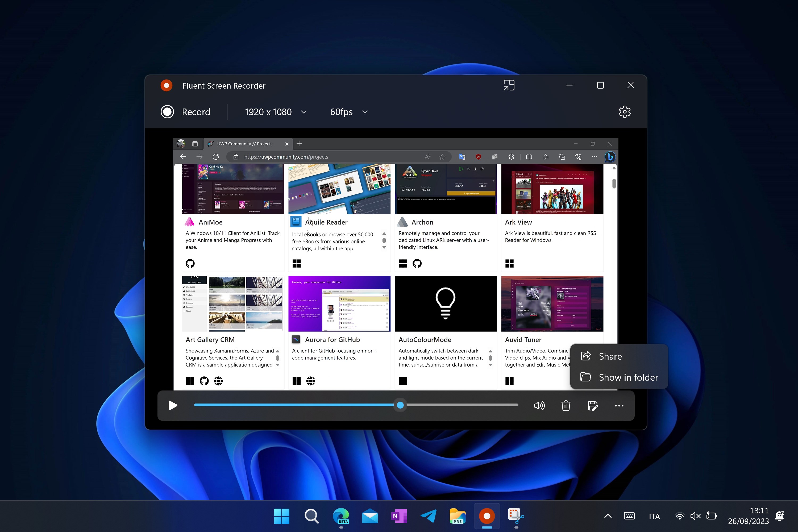Click the globe icon on Aurora for GitHub card
This screenshot has height=532, width=798.
(310, 381)
